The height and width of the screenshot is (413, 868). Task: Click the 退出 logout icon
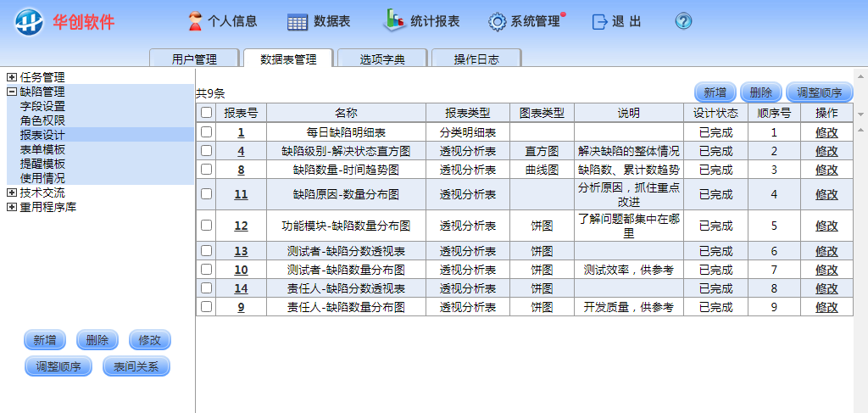(x=600, y=22)
